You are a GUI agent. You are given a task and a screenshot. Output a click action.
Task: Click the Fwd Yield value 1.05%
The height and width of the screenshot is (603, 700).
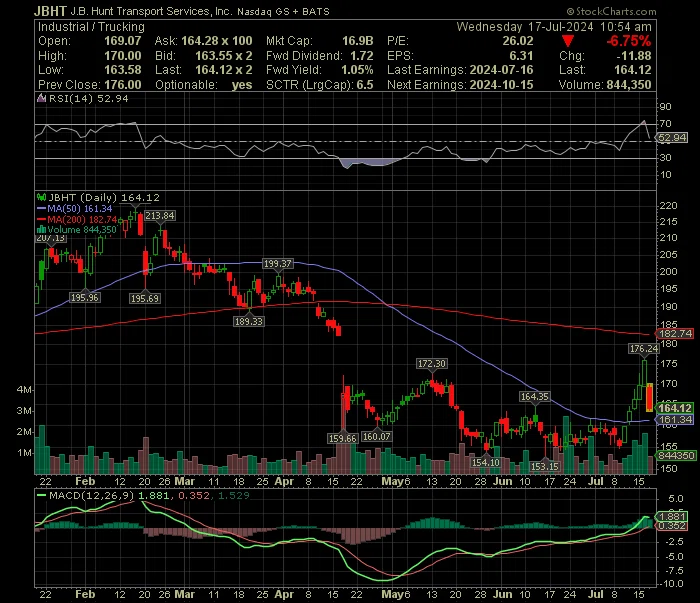[357, 70]
